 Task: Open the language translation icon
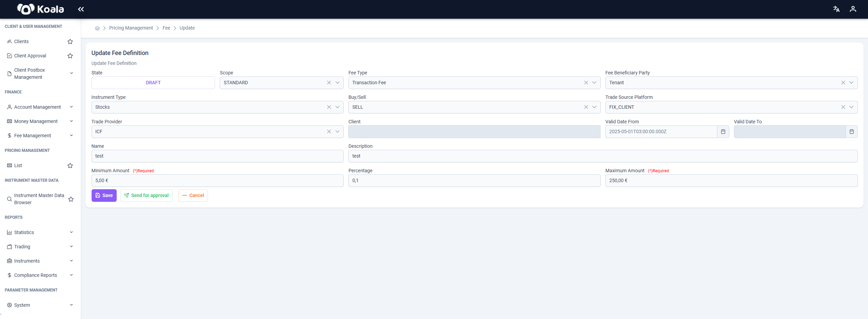point(836,9)
